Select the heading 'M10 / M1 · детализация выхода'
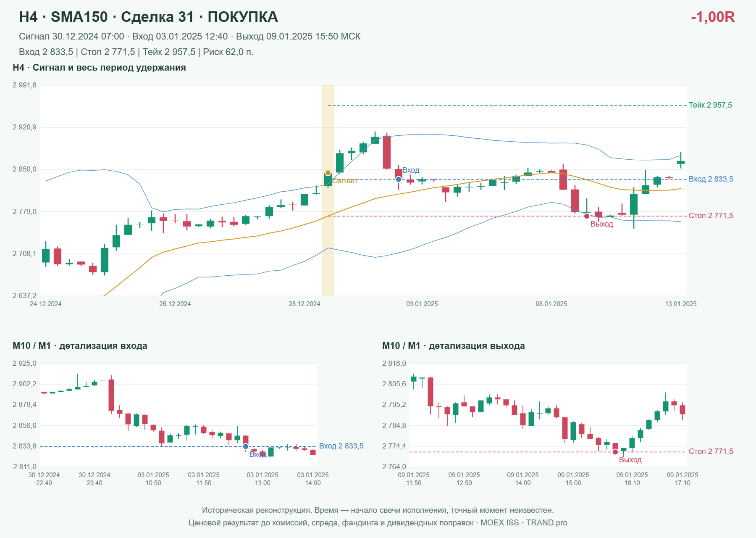Screen dimensions: 756x538 click(x=454, y=346)
